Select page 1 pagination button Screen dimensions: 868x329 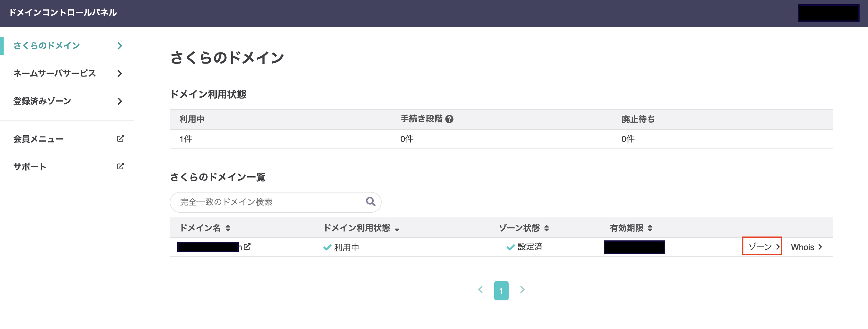(501, 290)
